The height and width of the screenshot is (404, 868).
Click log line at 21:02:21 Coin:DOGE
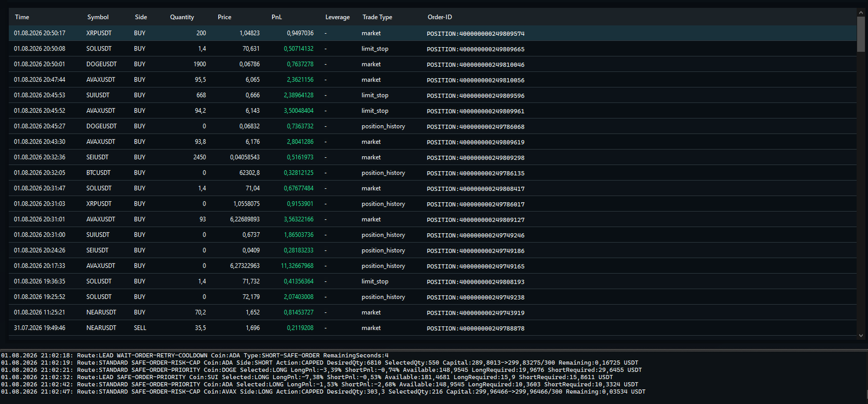click(321, 370)
